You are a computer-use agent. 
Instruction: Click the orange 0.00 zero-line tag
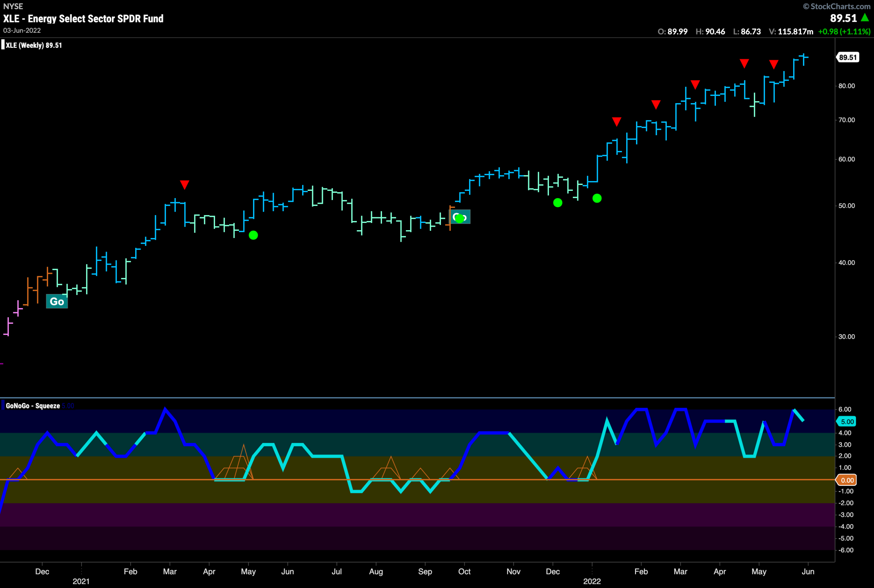(x=847, y=480)
